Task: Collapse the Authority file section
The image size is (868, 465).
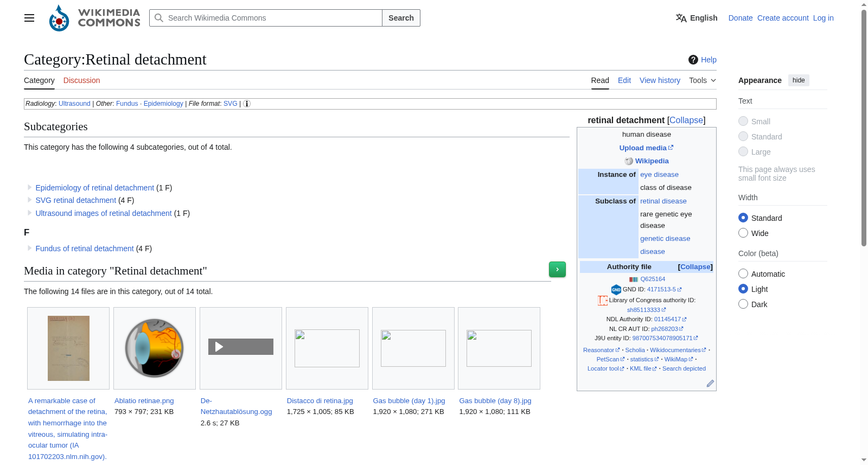Action: [x=695, y=267]
